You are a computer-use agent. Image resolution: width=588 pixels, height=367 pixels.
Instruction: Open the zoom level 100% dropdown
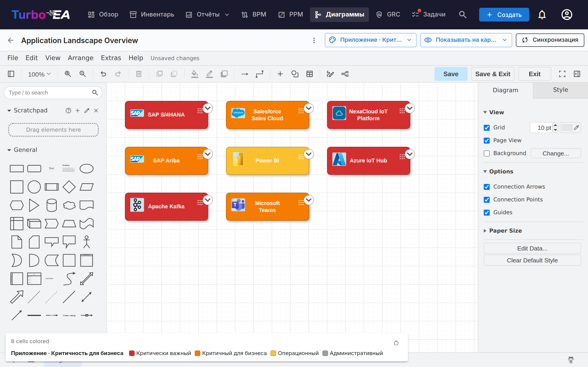(x=39, y=74)
